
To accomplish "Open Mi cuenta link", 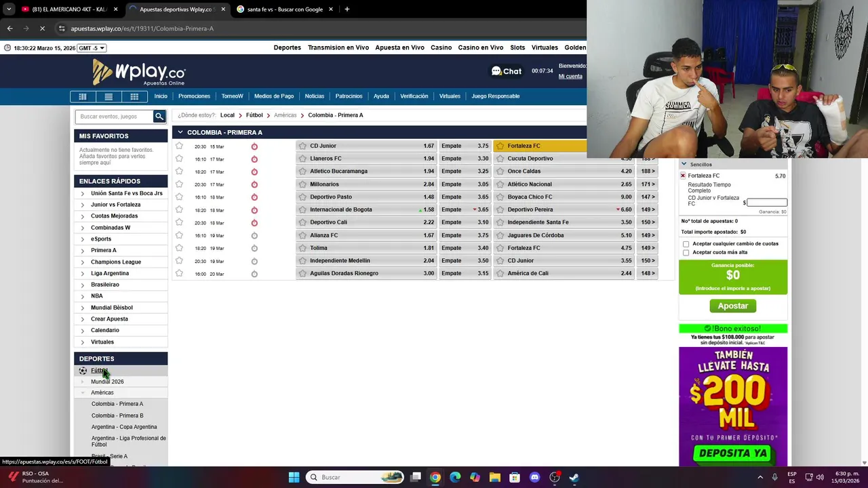I will 570,77.
